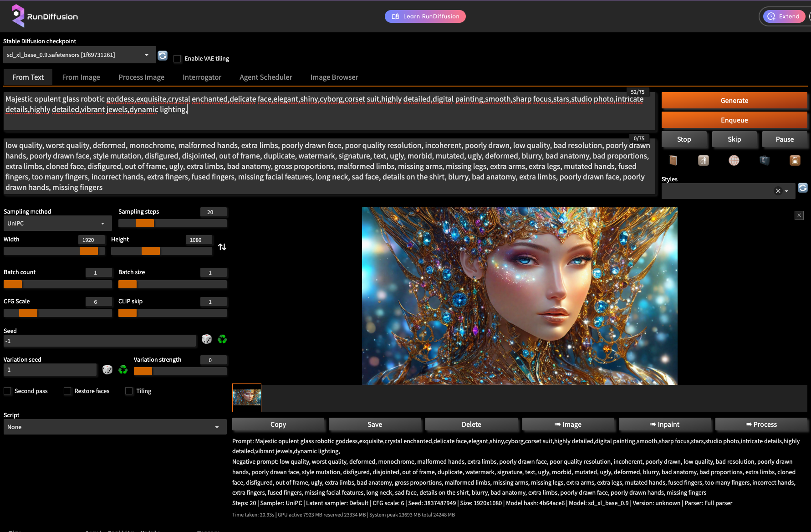Randomize the Variation seed with dice
Viewport: 811px width, 532px height.
pos(107,369)
